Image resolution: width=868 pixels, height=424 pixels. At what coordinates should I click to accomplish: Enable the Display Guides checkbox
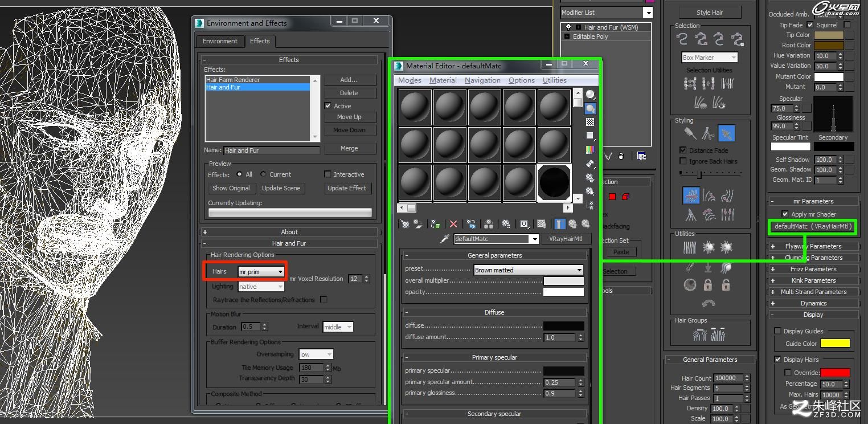[x=777, y=331]
